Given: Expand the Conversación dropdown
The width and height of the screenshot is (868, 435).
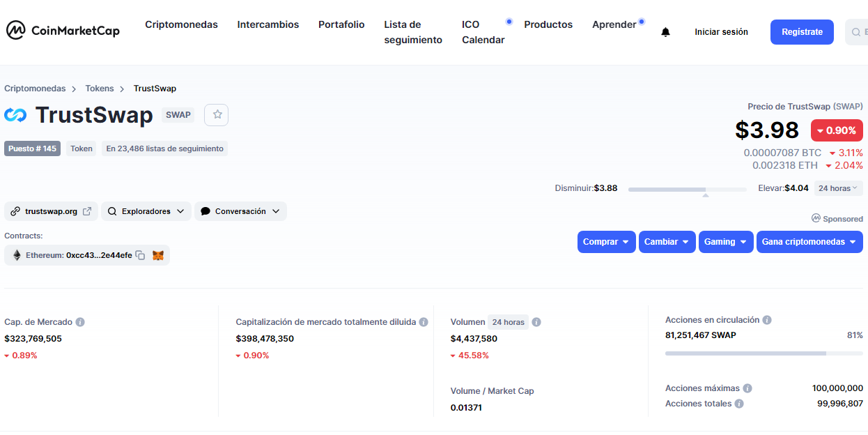Looking at the screenshot, I should tap(240, 211).
